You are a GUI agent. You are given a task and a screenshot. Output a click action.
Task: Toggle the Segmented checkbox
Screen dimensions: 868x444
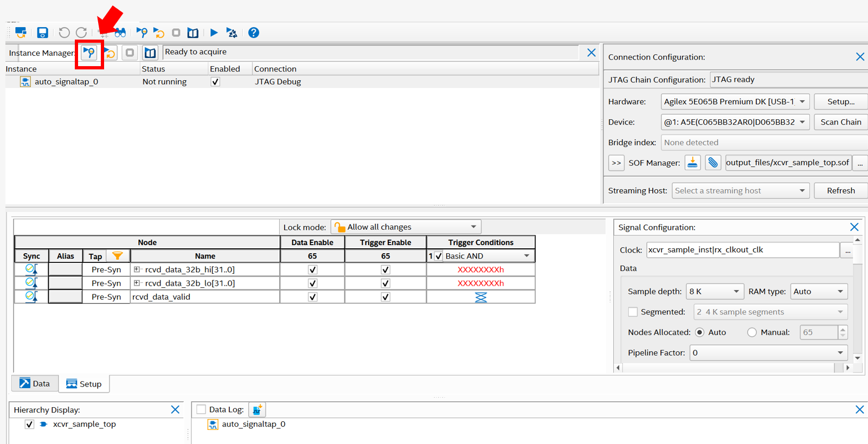pyautogui.click(x=633, y=312)
